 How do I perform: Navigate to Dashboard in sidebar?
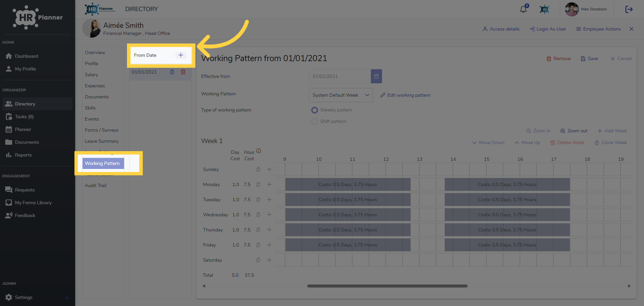pos(26,56)
